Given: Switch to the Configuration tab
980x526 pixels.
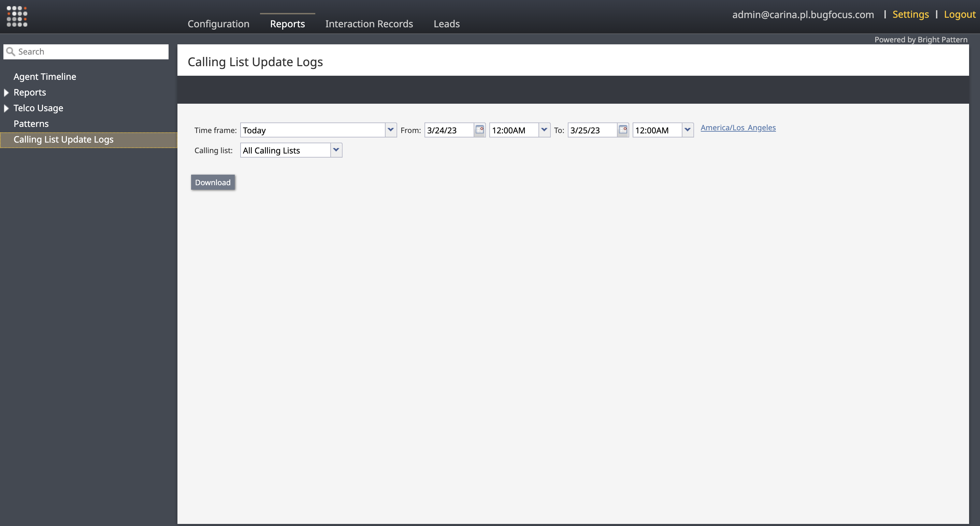Looking at the screenshot, I should [x=218, y=24].
